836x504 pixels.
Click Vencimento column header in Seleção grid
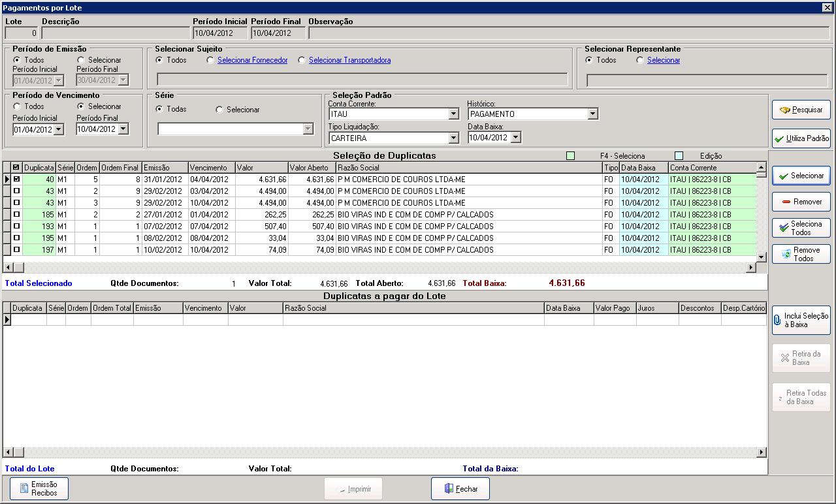(212, 168)
